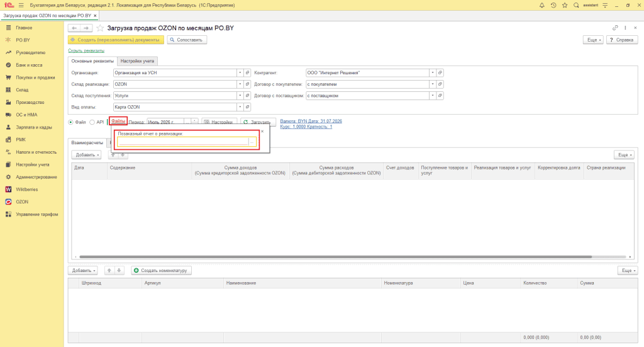
Task: Expand the Вид оплаты dropdown
Action: coord(240,107)
